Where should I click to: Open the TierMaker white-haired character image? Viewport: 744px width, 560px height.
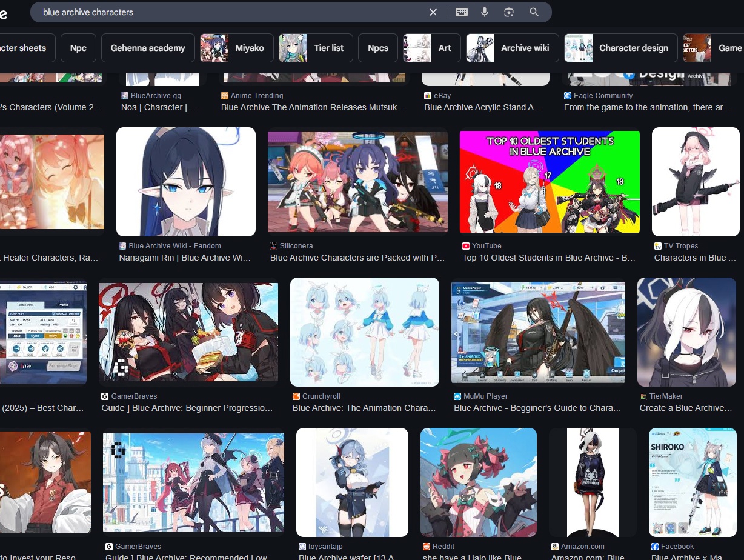click(x=686, y=332)
